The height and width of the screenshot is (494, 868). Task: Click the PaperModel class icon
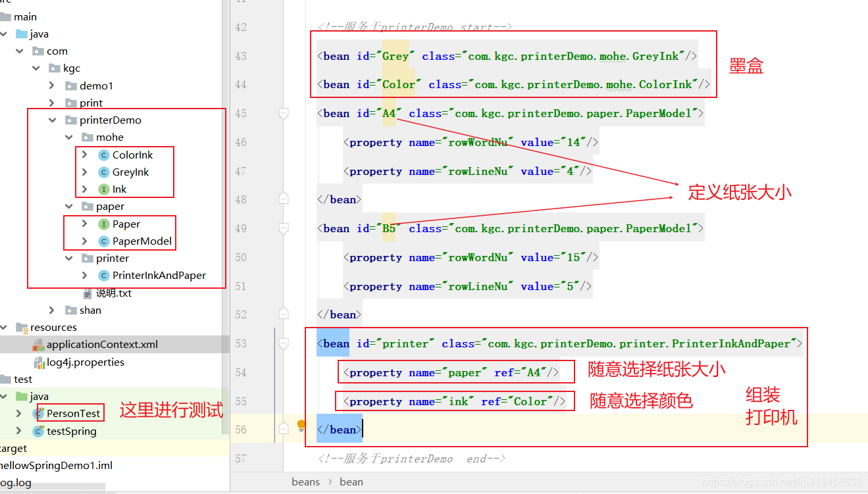point(103,241)
